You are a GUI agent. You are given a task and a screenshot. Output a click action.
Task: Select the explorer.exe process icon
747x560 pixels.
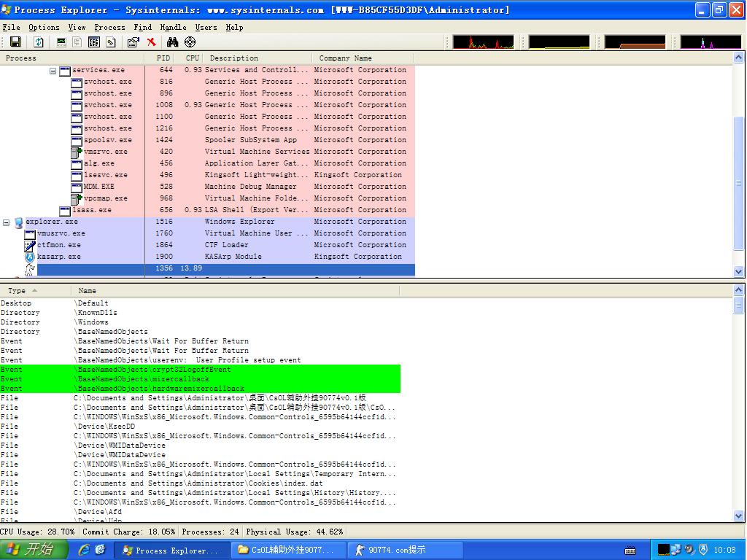[x=18, y=222]
